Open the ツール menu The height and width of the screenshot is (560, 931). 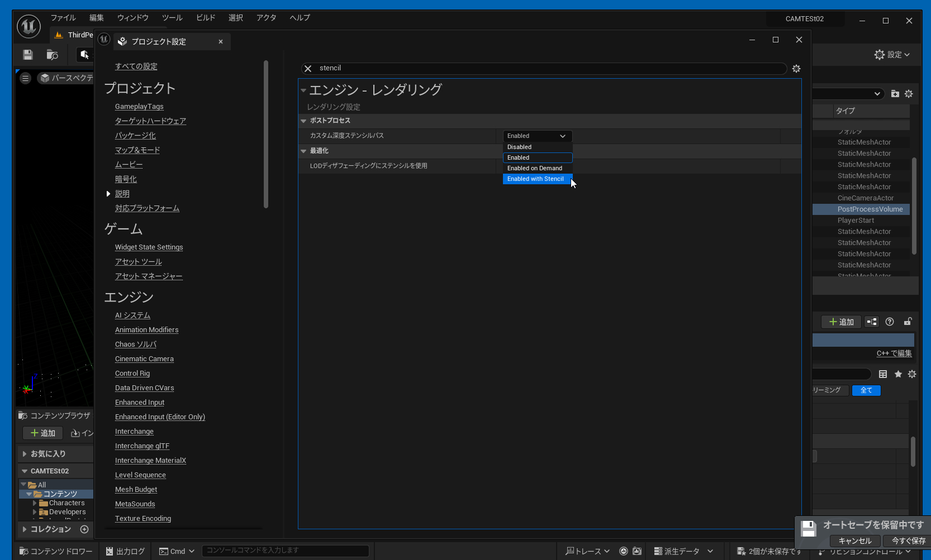(x=172, y=18)
